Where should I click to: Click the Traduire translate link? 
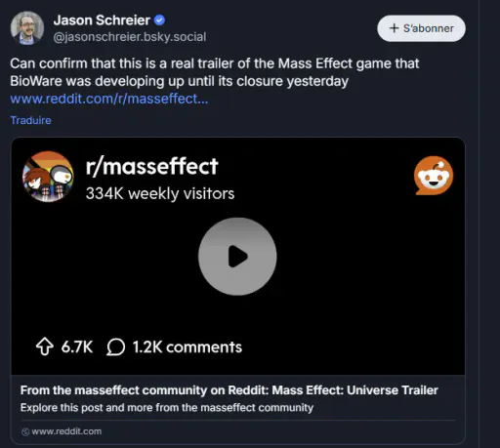tap(31, 120)
